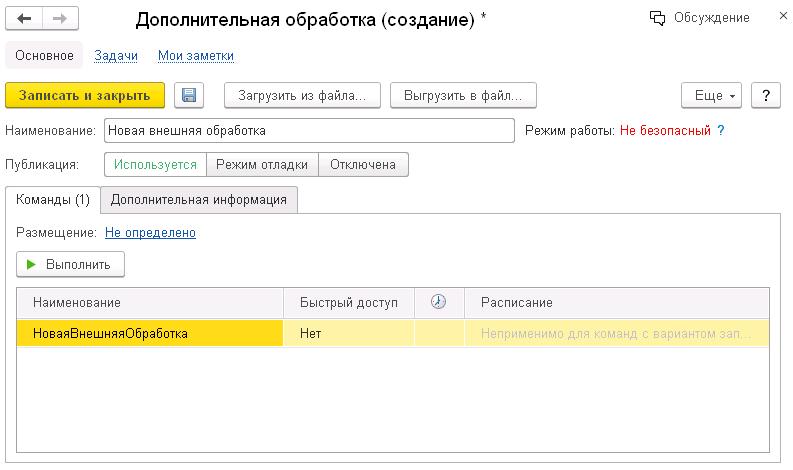793x470 pixels.
Task: Switch publication to Режим отладки
Action: [262, 164]
